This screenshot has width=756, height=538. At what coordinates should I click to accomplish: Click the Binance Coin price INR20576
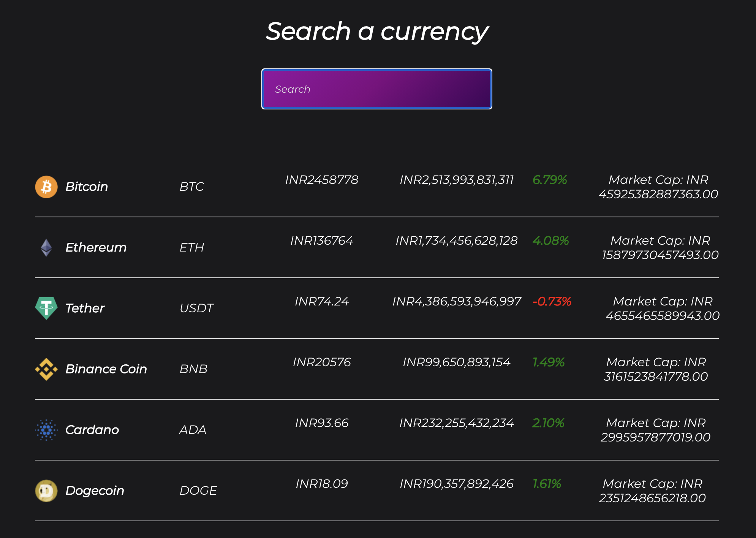coord(322,362)
